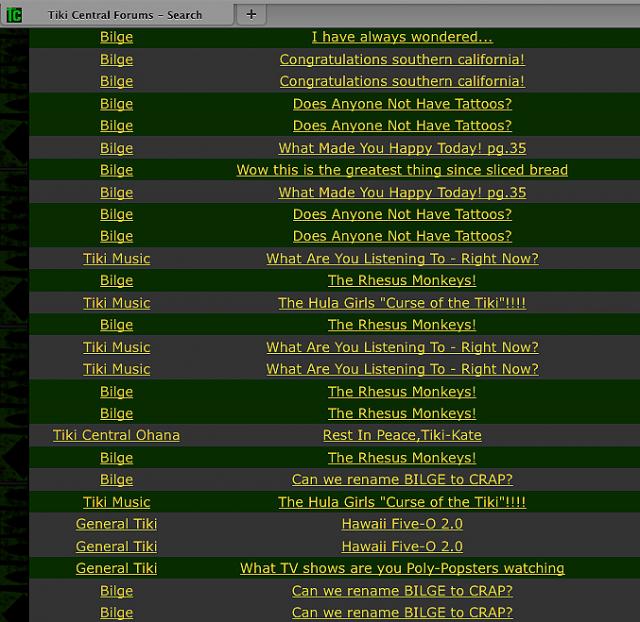The height and width of the screenshot is (622, 640).
Task: Open "What TV shows are you Poly-Popsters watching"
Action: click(x=402, y=568)
